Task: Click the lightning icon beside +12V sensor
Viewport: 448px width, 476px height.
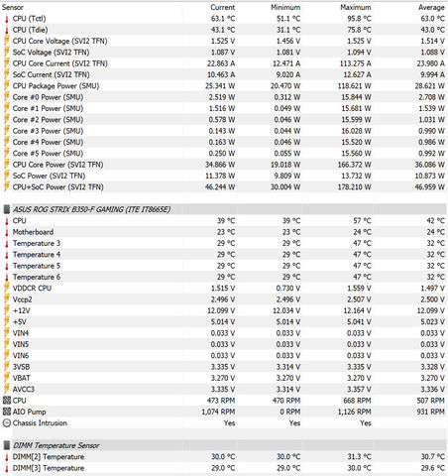Action: (7, 310)
